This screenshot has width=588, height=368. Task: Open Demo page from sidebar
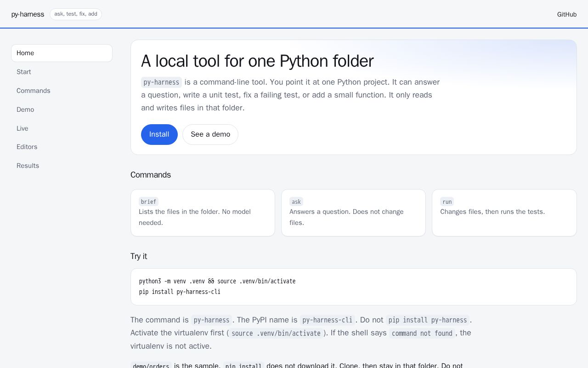pos(62,109)
